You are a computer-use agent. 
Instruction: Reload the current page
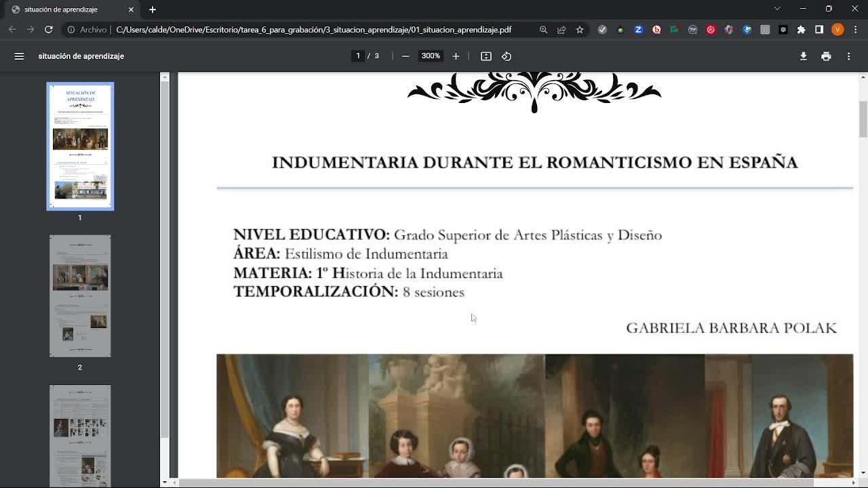(x=49, y=30)
